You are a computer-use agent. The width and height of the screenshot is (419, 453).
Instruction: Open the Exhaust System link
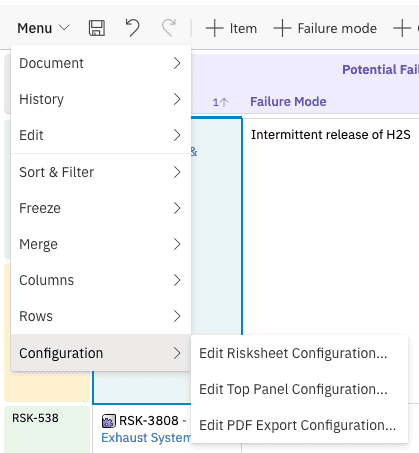(146, 438)
